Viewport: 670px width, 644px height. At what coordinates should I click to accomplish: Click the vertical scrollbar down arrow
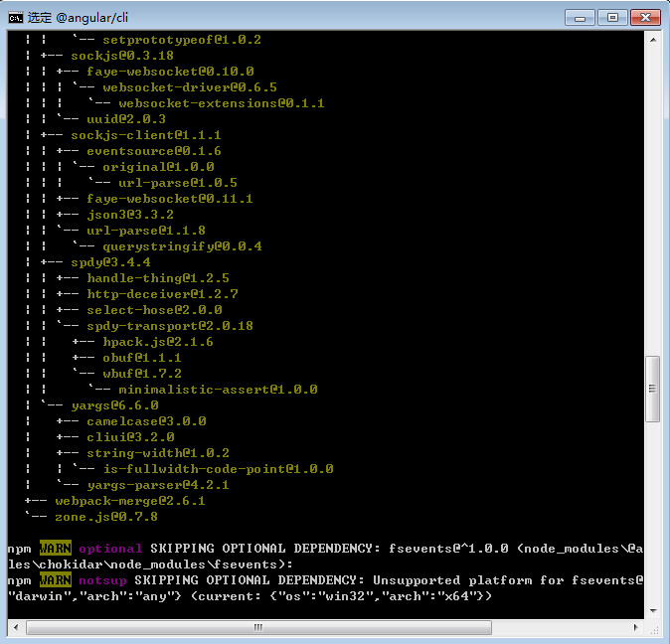coord(652,609)
